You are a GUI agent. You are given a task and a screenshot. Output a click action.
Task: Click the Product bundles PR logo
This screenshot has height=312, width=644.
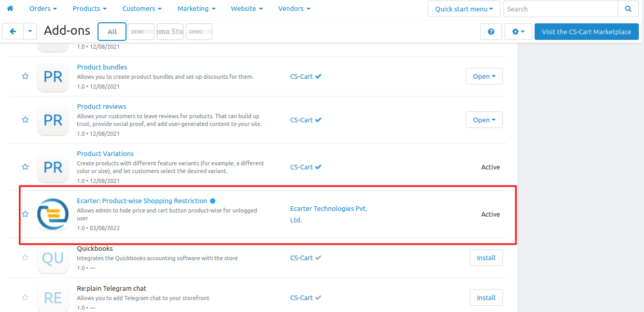coord(53,77)
